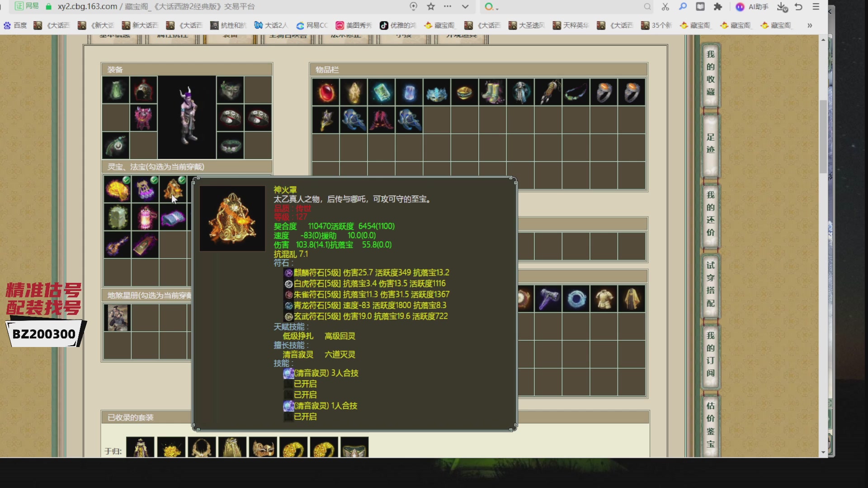Screen dimensions: 868x488
Task: Toggle checkmark on 神火罩 slot
Action: tap(182, 180)
